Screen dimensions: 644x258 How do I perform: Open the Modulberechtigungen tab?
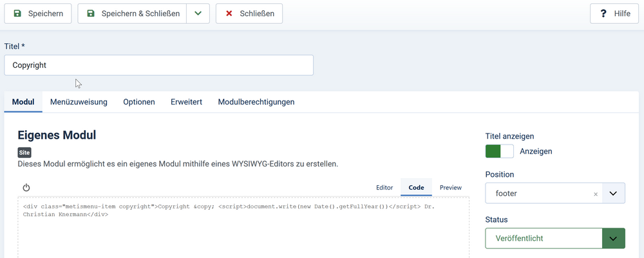tap(256, 102)
